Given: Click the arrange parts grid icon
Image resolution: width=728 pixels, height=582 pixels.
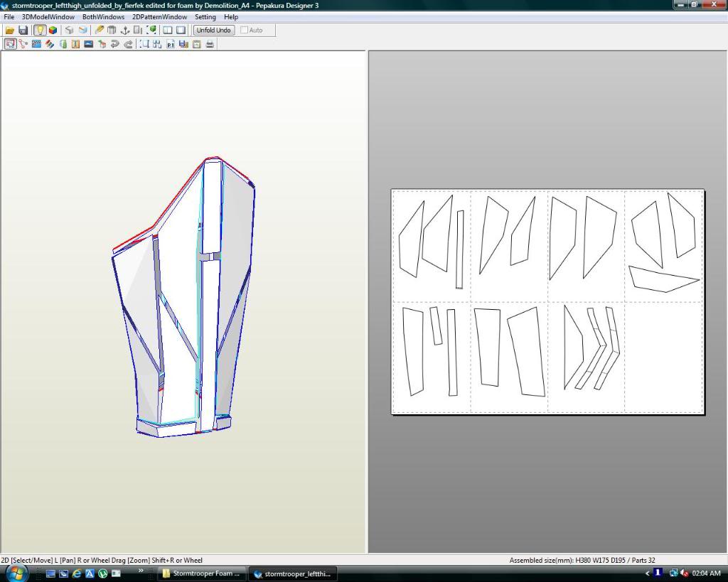Looking at the screenshot, I should [x=157, y=44].
